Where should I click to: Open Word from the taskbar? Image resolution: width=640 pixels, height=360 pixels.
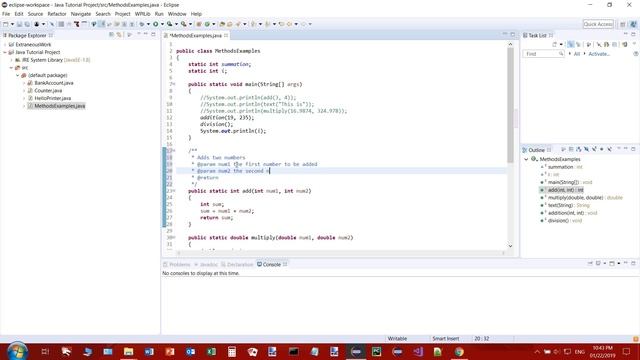149,351
